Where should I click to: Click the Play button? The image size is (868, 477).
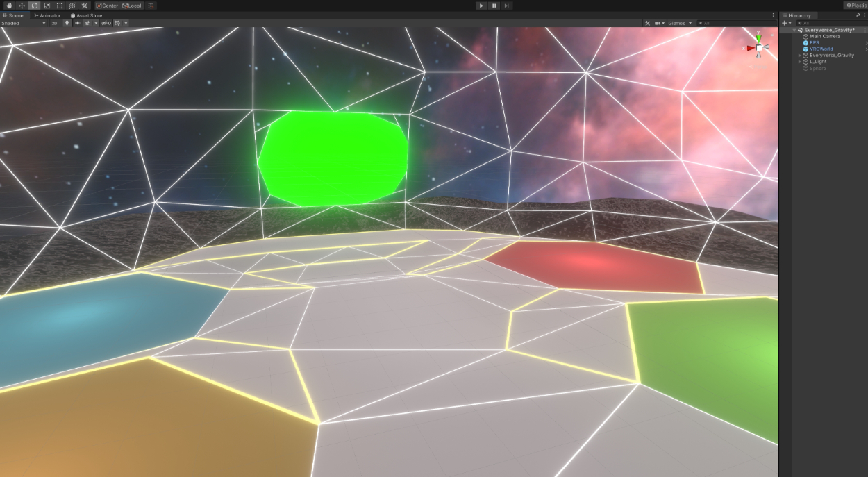[481, 6]
